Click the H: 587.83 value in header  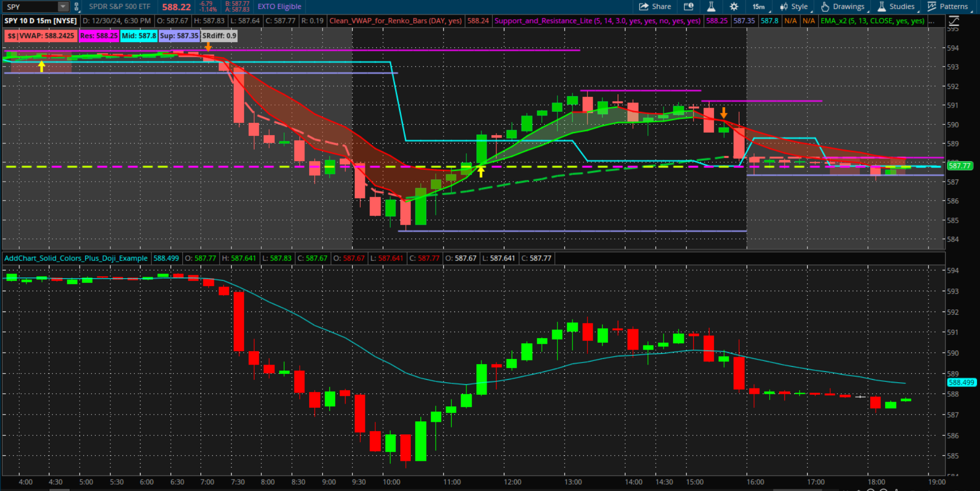(209, 21)
